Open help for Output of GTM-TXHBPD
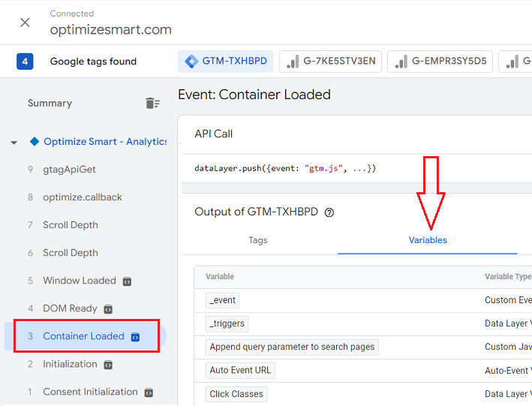The image size is (532, 406). pyautogui.click(x=329, y=212)
